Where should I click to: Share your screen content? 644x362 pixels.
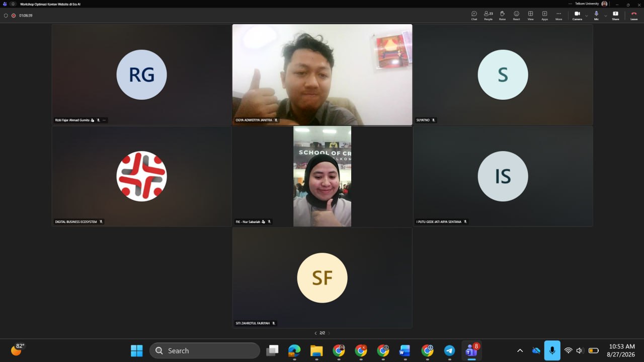(x=615, y=16)
